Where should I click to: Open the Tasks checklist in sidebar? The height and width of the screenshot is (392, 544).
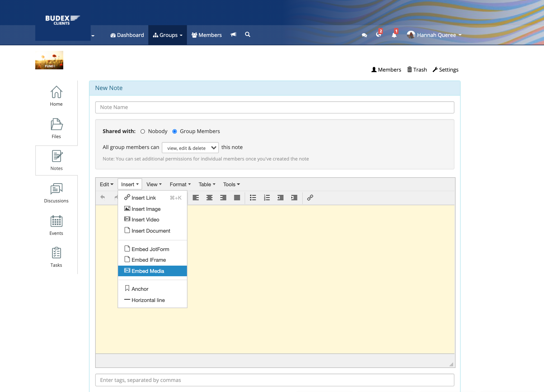point(56,257)
